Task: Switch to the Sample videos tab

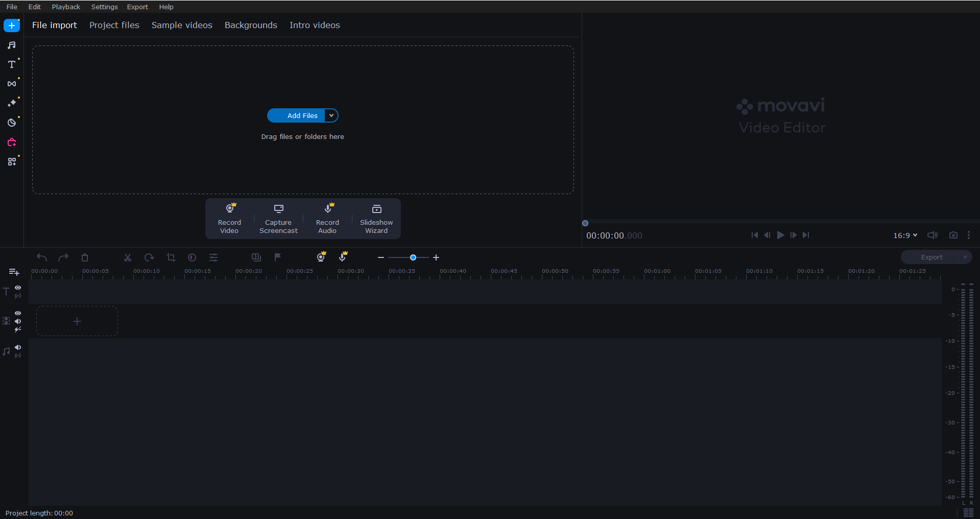Action: tap(181, 25)
